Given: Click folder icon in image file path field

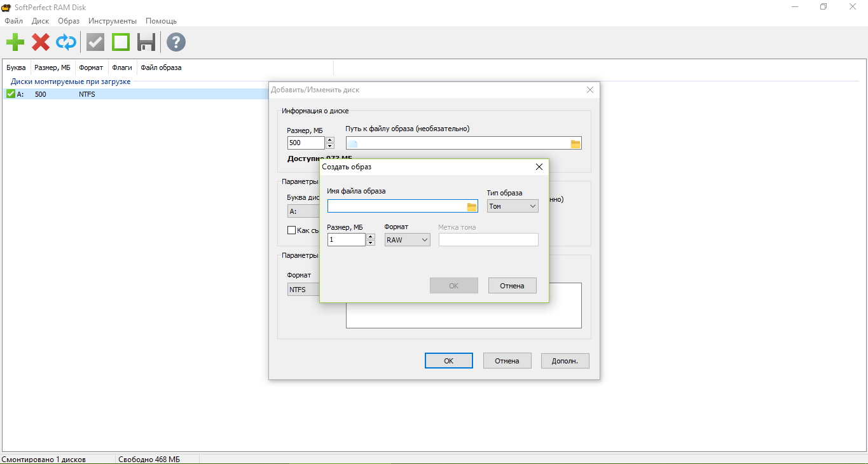Looking at the screenshot, I should pos(575,144).
